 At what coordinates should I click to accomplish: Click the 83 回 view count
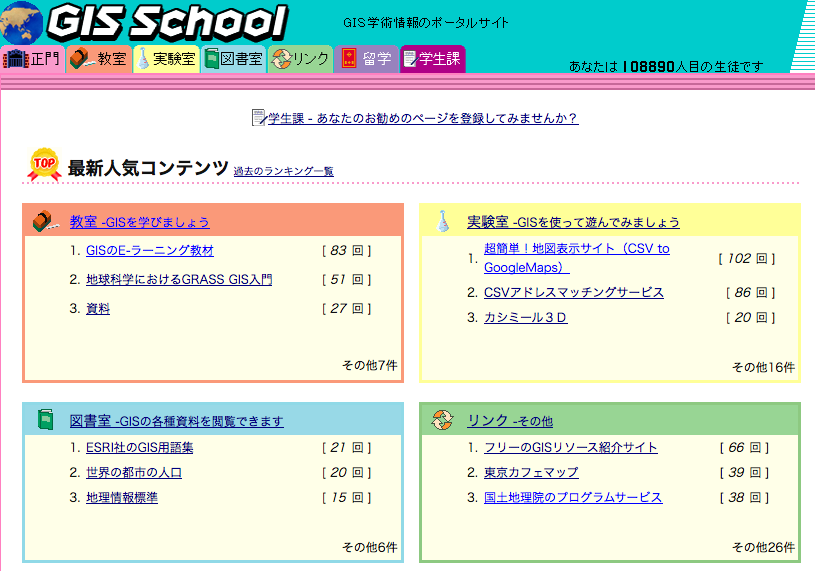pyautogui.click(x=347, y=250)
